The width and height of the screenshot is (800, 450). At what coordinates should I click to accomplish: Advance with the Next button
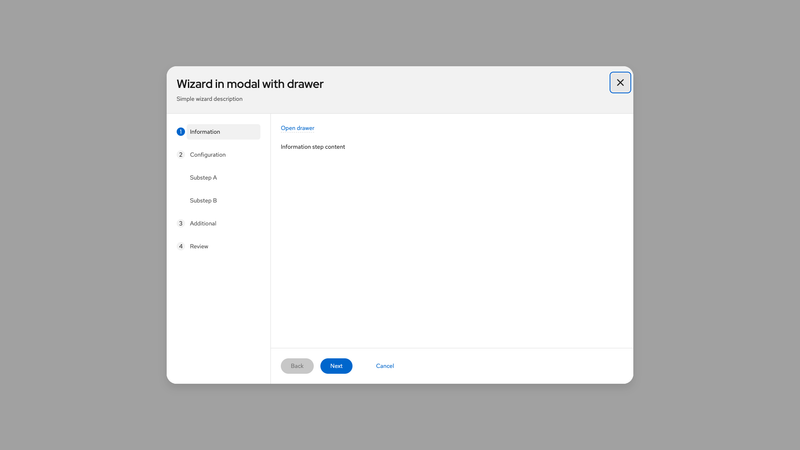coord(336,366)
